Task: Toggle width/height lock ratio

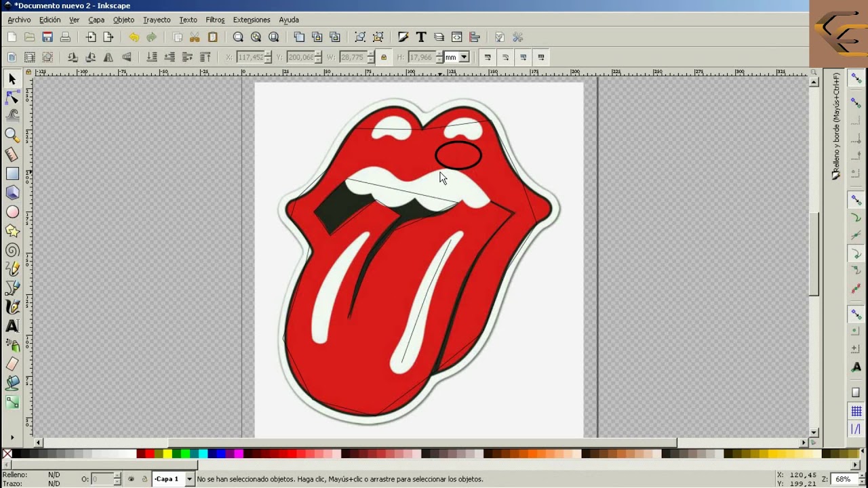Action: [x=384, y=58]
